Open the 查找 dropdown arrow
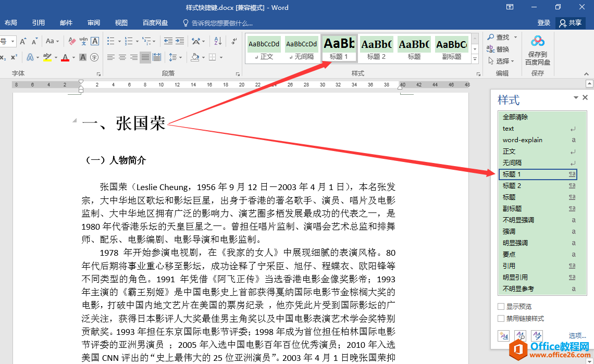594x364 pixels. [516, 37]
